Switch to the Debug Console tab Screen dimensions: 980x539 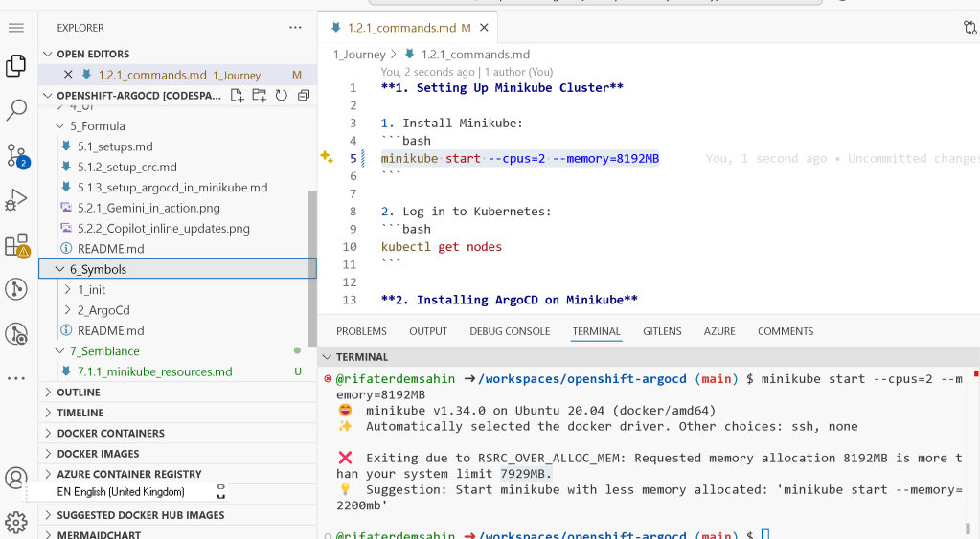[510, 331]
